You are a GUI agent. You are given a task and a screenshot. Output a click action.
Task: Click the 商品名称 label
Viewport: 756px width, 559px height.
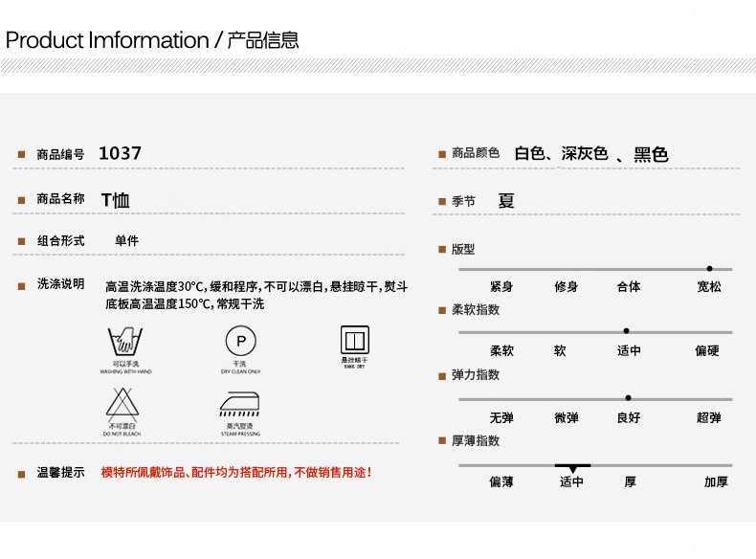(x=60, y=198)
